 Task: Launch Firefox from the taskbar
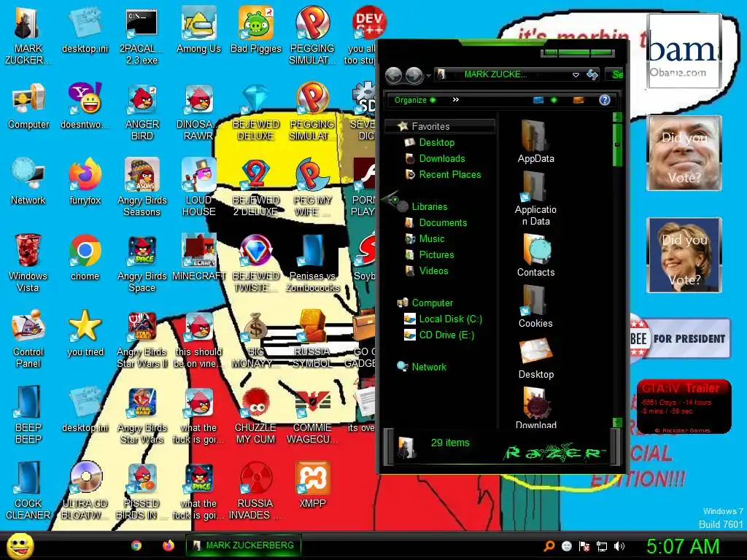(x=169, y=545)
